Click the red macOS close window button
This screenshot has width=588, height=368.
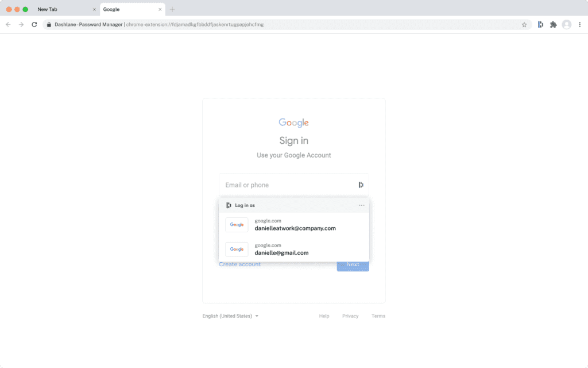(9, 9)
